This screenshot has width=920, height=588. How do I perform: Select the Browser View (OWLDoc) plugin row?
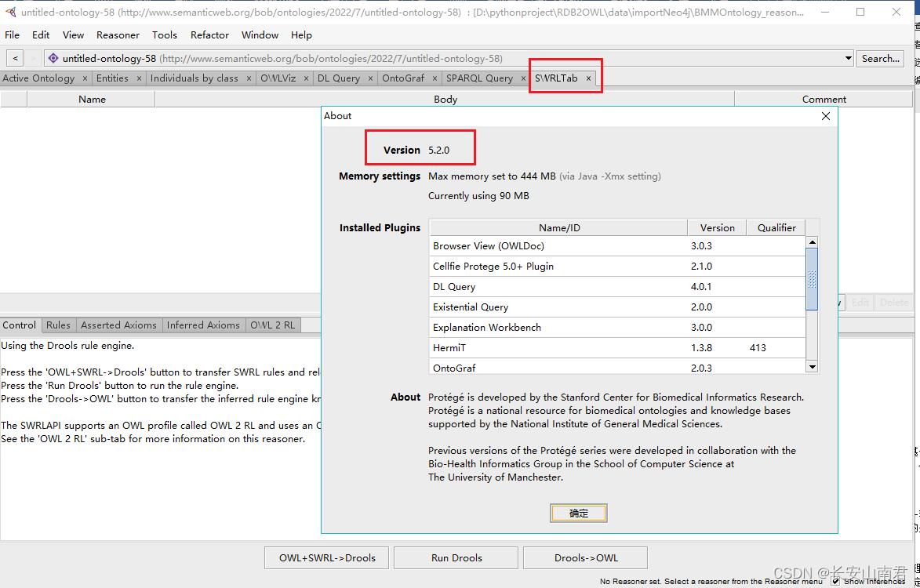pos(618,245)
